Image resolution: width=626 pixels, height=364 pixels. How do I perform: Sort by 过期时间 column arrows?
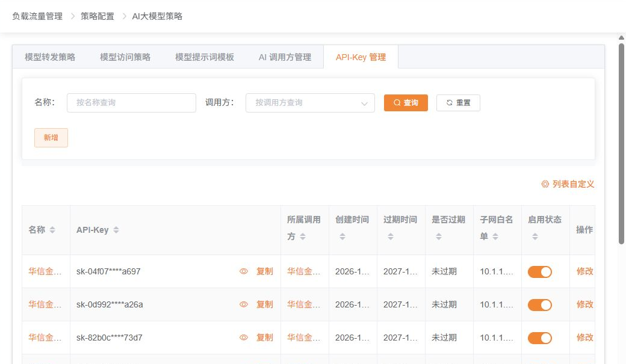(x=391, y=236)
